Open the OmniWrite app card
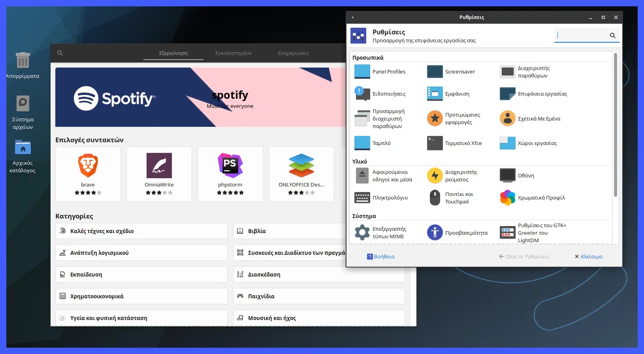644x354 pixels. point(159,174)
